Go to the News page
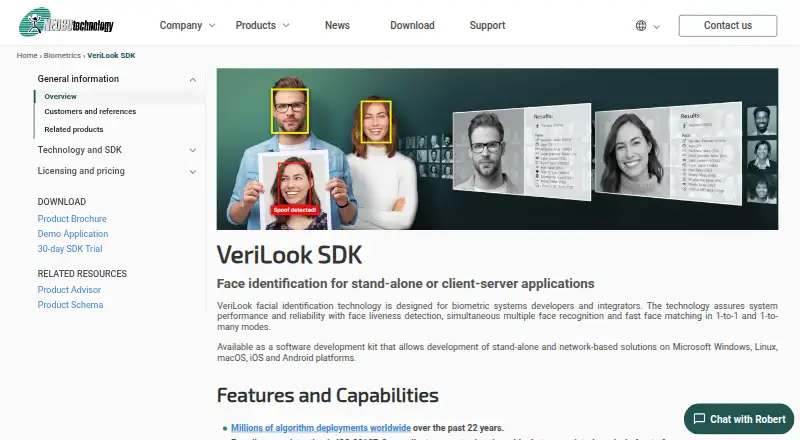The height and width of the screenshot is (440, 800). (x=337, y=26)
